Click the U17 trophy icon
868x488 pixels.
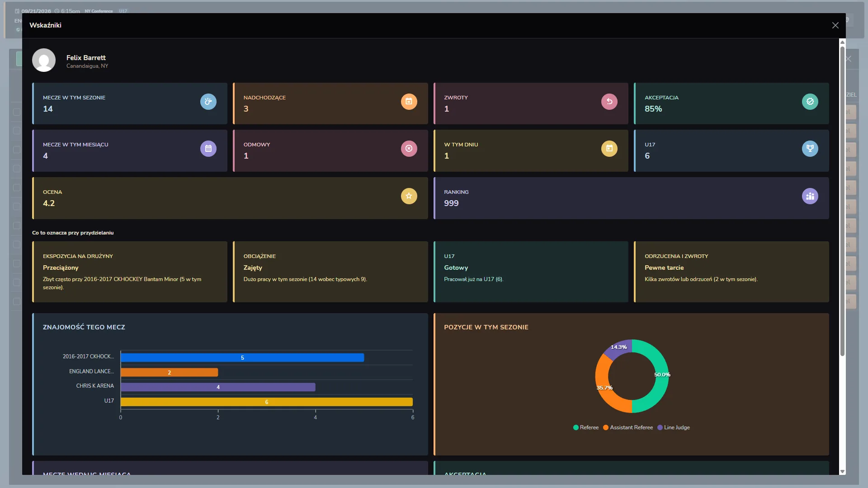click(810, 149)
